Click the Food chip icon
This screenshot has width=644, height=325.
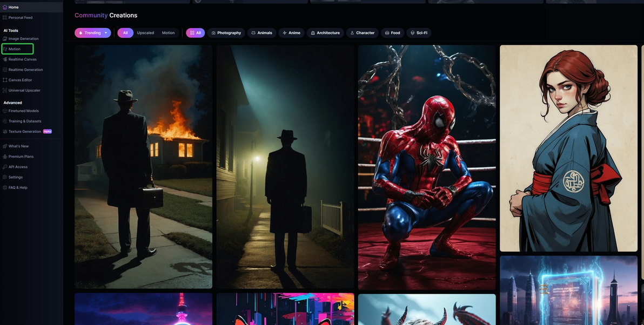387,33
